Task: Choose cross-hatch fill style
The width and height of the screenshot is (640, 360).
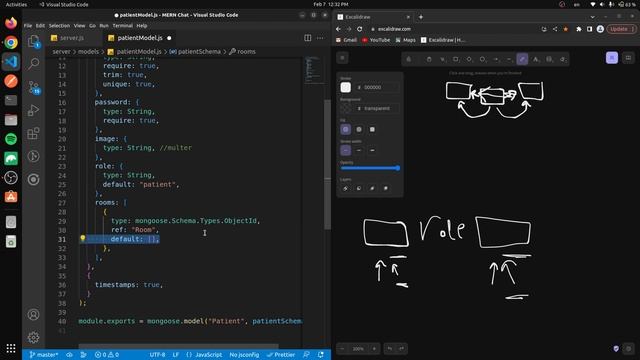Action: (x=359, y=129)
